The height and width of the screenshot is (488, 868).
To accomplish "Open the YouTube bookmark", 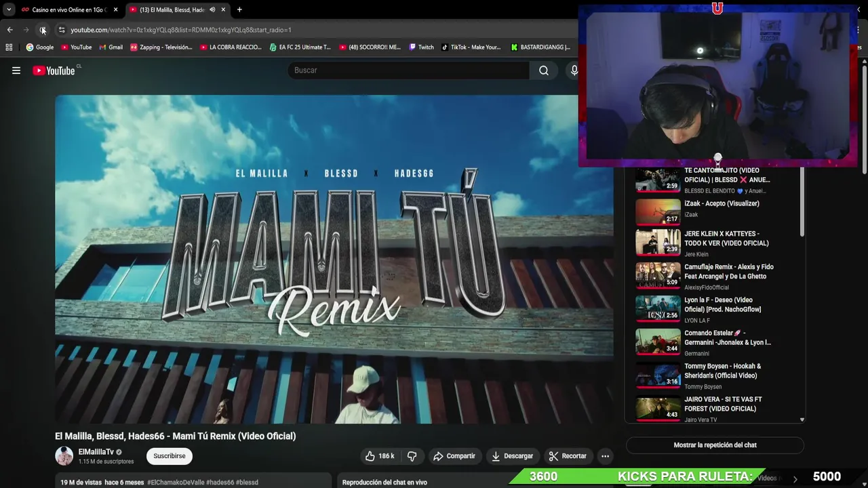I will [x=76, y=47].
